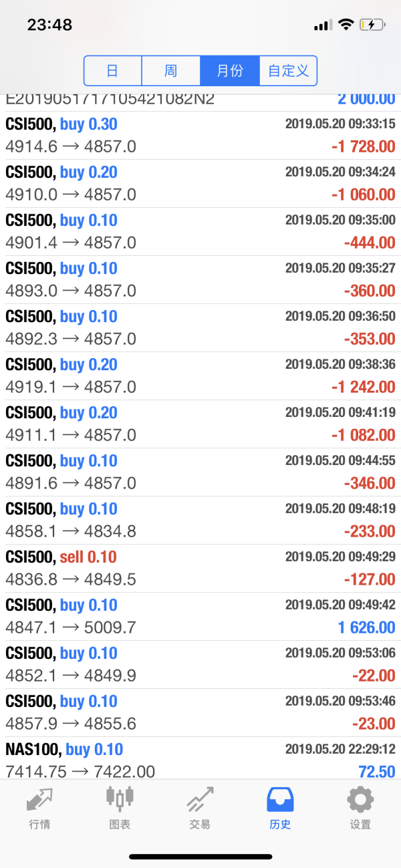This screenshot has width=401, height=868.
Task: Select the CSI500 trade at 09:44:55
Action: coord(200,472)
